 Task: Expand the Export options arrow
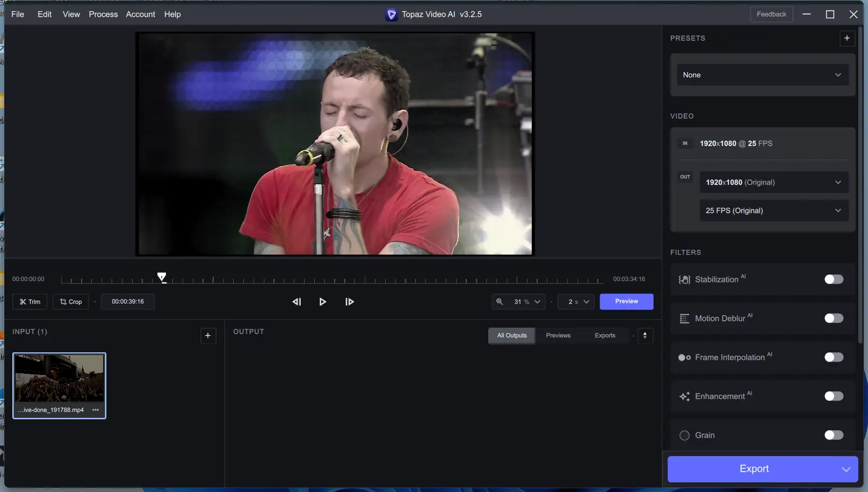click(846, 469)
